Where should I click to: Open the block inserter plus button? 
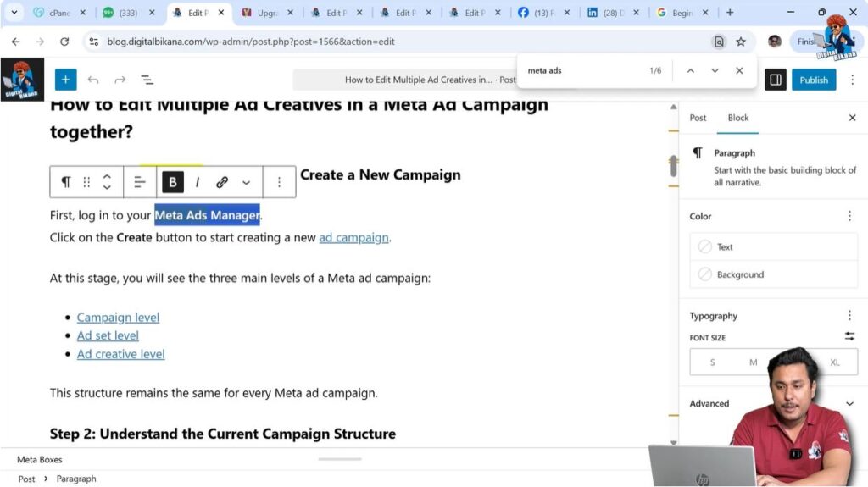(x=65, y=80)
